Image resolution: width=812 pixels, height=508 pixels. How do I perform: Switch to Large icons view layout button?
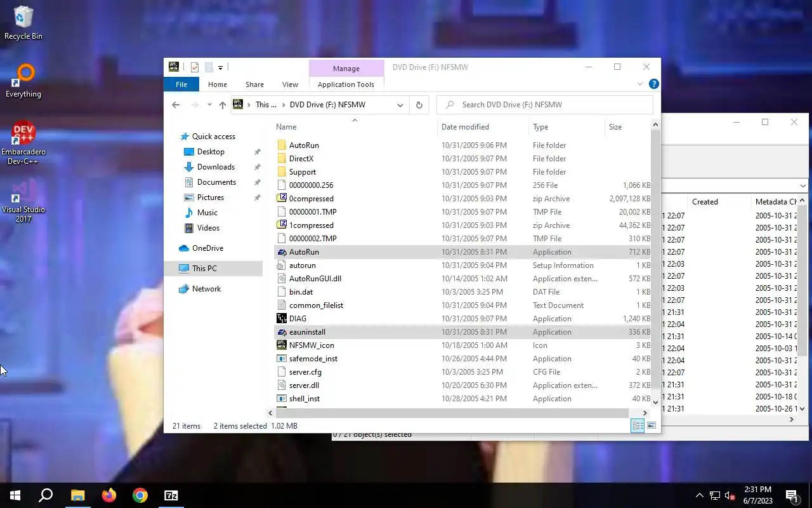click(x=652, y=425)
